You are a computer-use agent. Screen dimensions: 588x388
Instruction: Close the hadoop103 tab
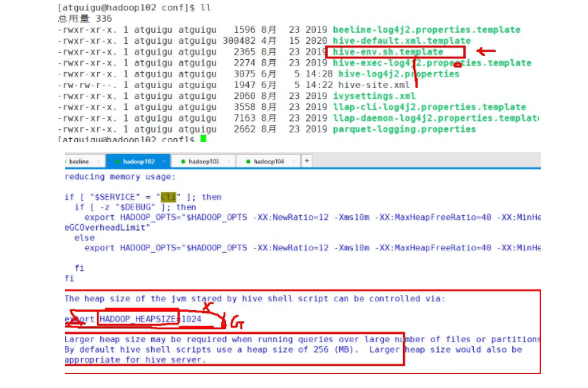click(229, 161)
